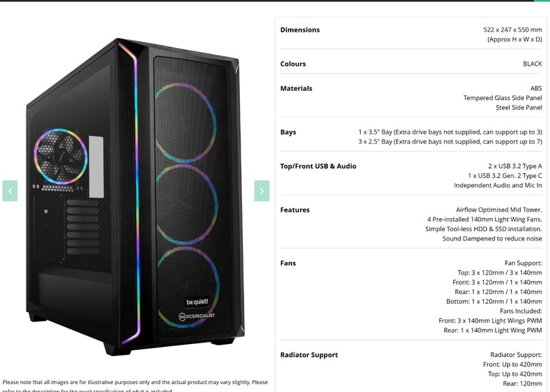Show the previous product image
The height and width of the screenshot is (392, 550).
pyautogui.click(x=10, y=191)
